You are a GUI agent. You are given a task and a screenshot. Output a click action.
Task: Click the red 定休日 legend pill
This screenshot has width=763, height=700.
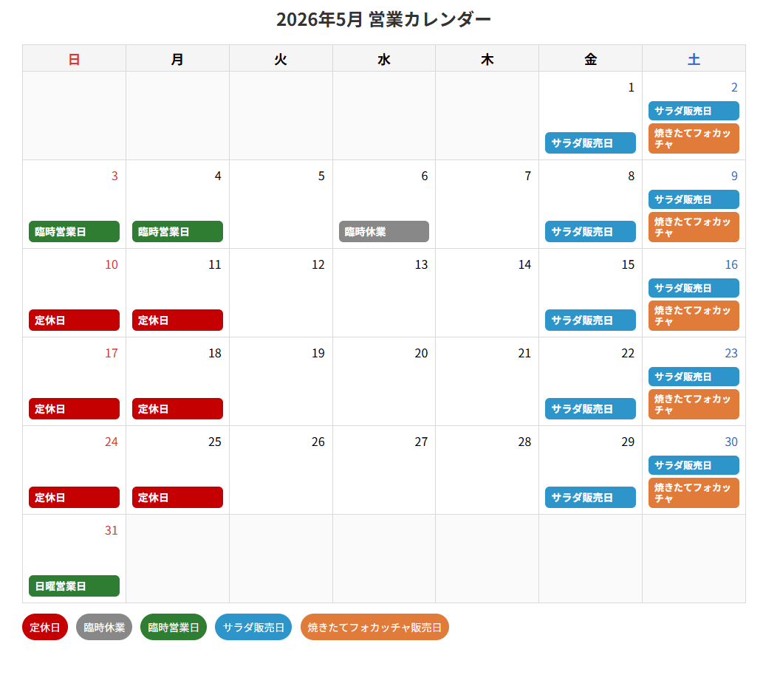coord(45,627)
